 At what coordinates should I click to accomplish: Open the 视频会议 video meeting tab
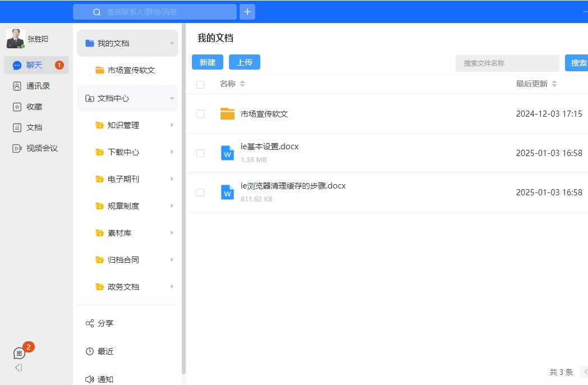(x=42, y=148)
